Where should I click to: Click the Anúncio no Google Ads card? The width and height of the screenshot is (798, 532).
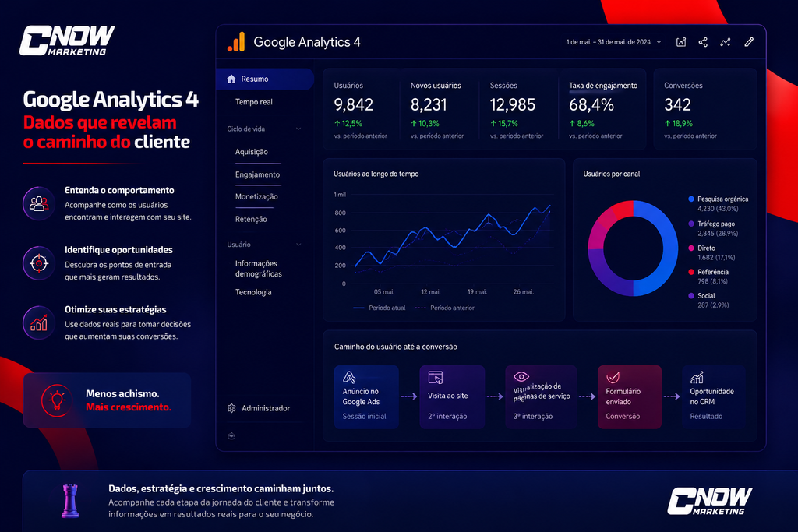(366, 396)
